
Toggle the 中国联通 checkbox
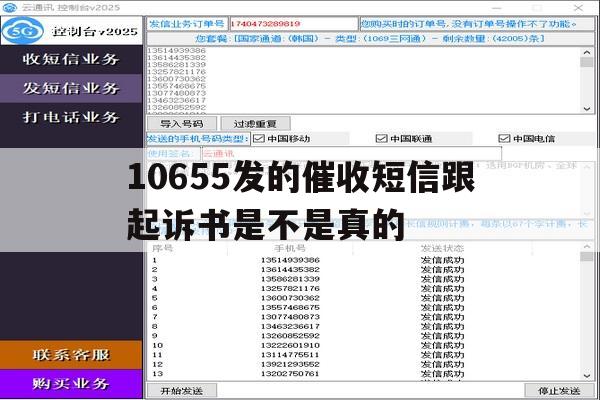(382, 139)
